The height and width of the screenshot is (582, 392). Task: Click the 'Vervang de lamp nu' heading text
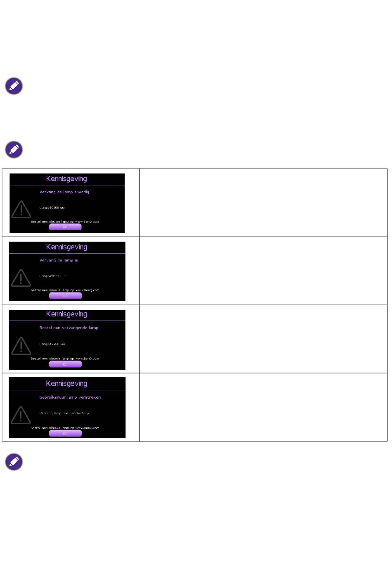[x=59, y=261]
